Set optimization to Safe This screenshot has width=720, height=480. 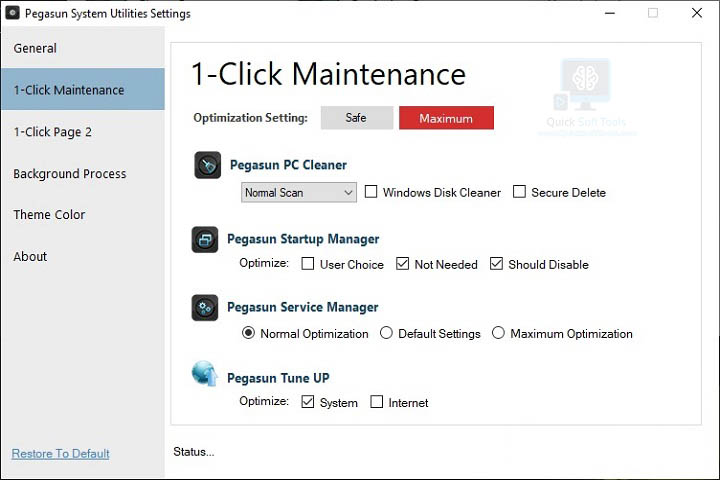(357, 118)
